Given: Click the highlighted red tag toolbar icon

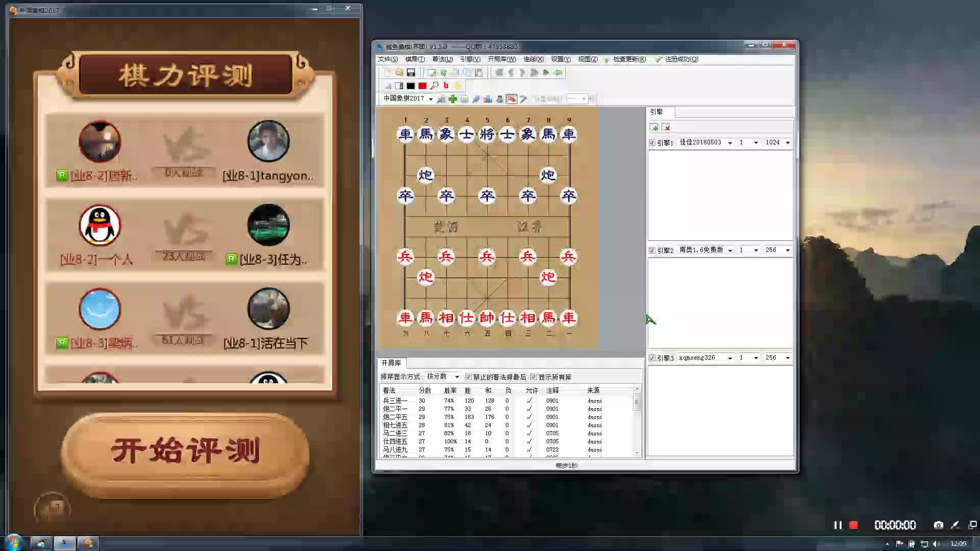Looking at the screenshot, I should point(511,99).
